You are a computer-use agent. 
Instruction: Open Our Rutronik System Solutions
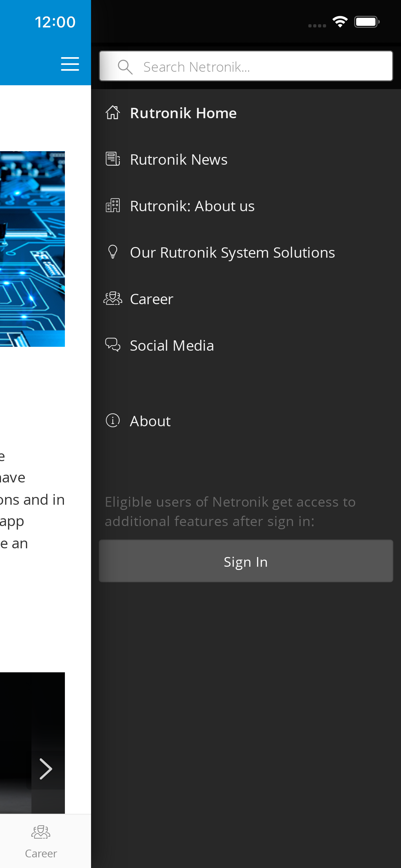(x=246, y=253)
